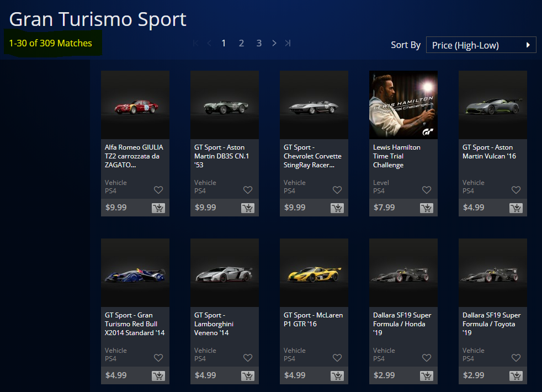542x392 pixels.
Task: Go to page 3 of results
Action: [x=259, y=43]
